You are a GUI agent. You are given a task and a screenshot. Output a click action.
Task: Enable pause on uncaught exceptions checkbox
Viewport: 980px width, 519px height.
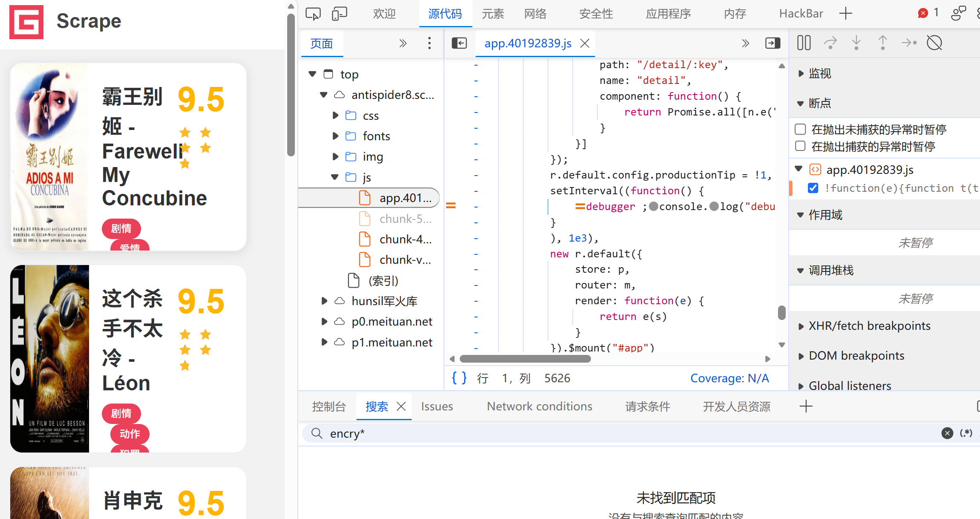pyautogui.click(x=801, y=129)
